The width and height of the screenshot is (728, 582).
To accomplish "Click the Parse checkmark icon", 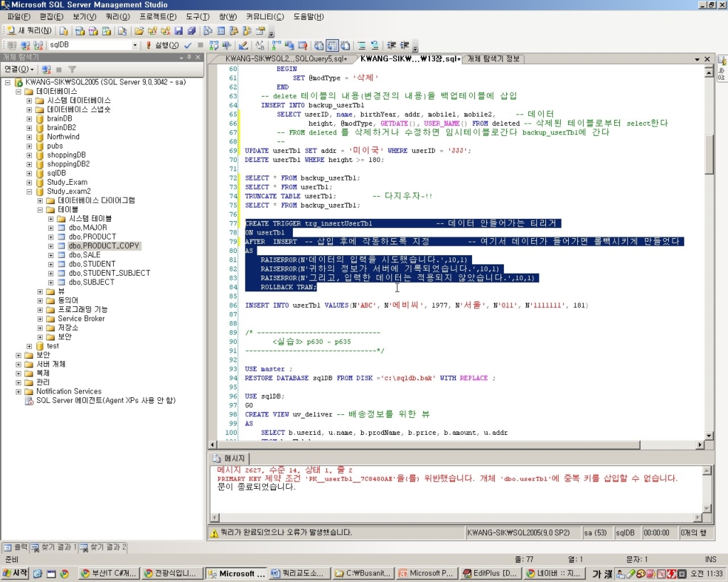I will 188,45.
